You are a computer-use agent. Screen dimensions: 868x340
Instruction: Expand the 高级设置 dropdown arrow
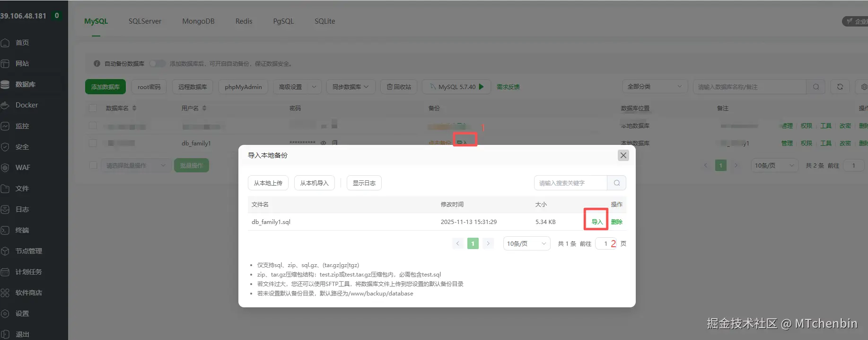[x=315, y=87]
